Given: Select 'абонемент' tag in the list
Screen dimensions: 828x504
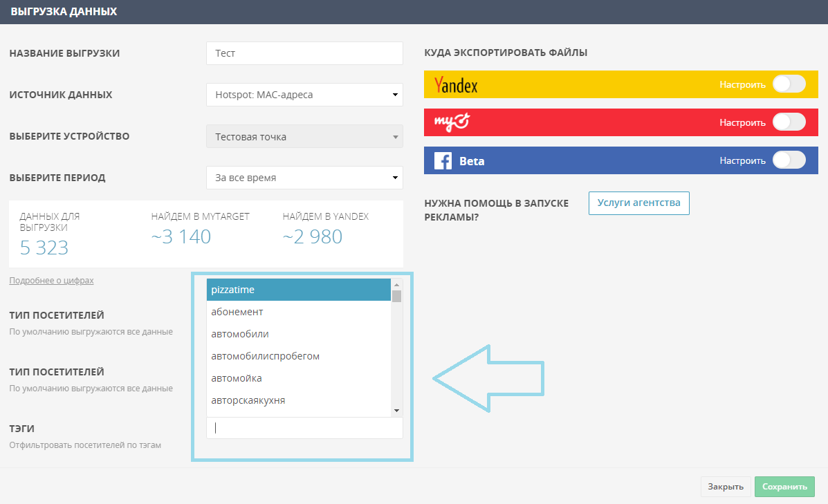Looking at the screenshot, I should 298,311.
